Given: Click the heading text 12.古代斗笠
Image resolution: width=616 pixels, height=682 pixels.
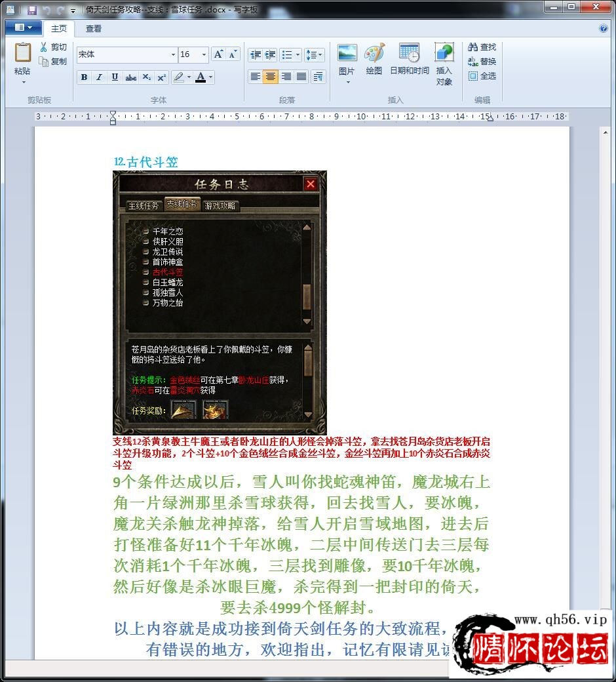Looking at the screenshot, I should 145,162.
